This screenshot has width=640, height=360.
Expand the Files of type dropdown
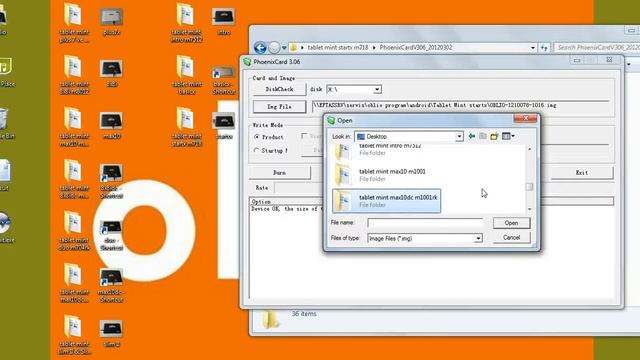point(478,238)
